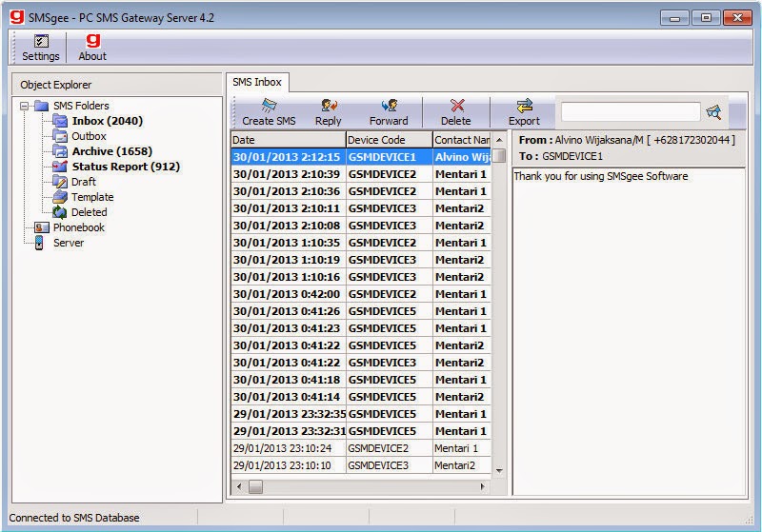Open Archive (1658) folder

112,151
